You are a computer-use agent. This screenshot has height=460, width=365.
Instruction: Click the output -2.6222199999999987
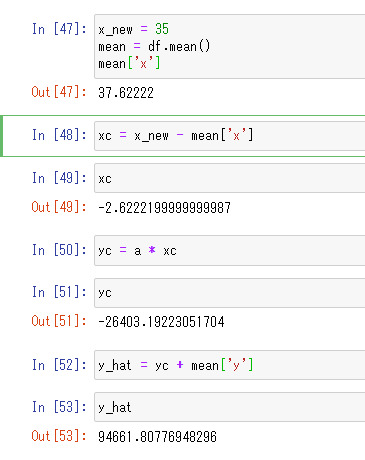164,208
